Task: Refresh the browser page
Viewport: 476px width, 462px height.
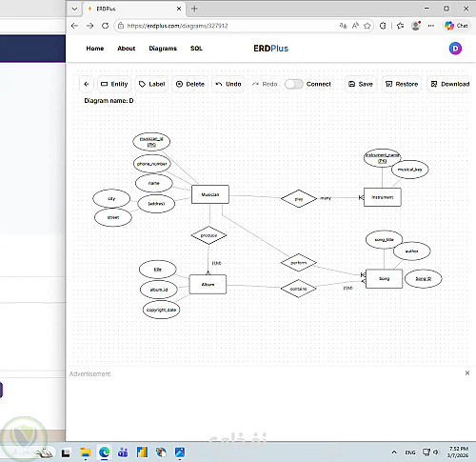Action: click(x=105, y=26)
